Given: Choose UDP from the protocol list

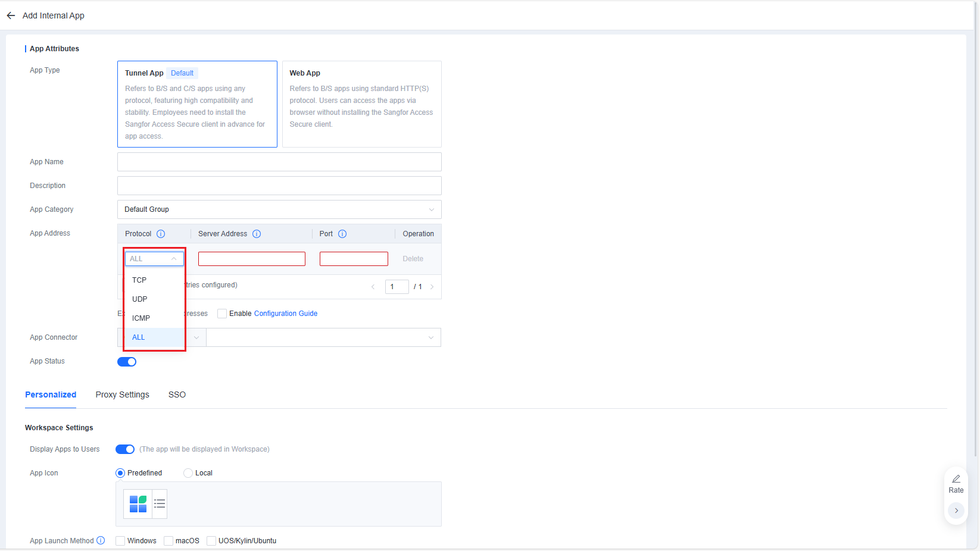Looking at the screenshot, I should 154,299.
